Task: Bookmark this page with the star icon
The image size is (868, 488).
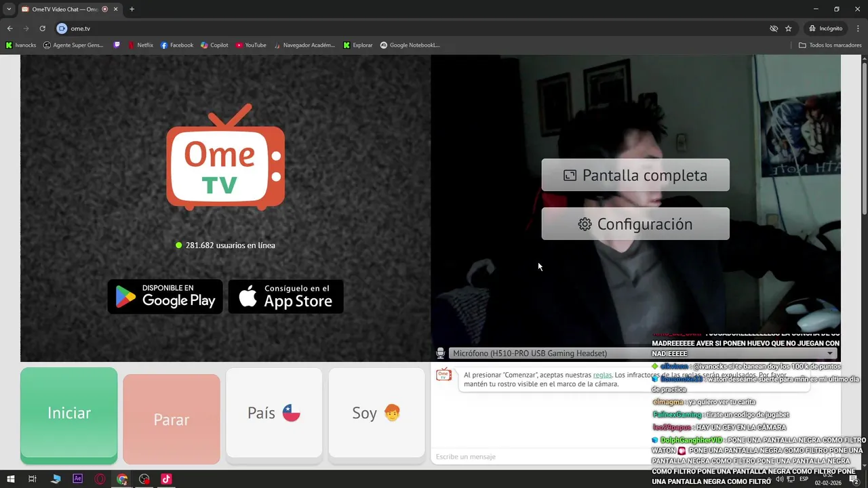Action: coord(788,28)
